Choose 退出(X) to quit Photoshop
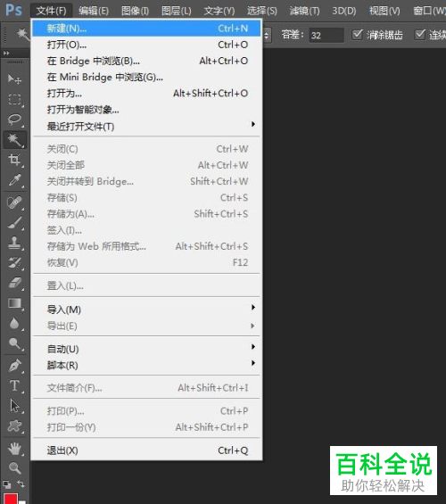 click(146, 450)
